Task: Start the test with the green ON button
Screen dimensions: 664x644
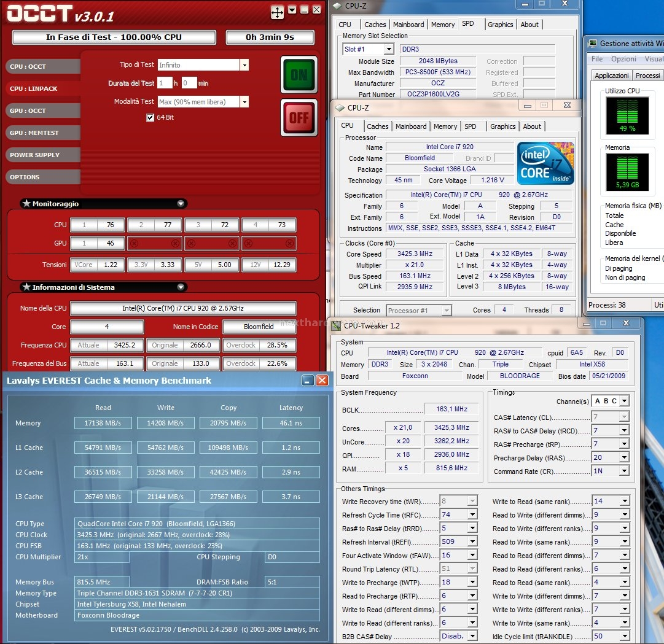Action: pyautogui.click(x=299, y=75)
